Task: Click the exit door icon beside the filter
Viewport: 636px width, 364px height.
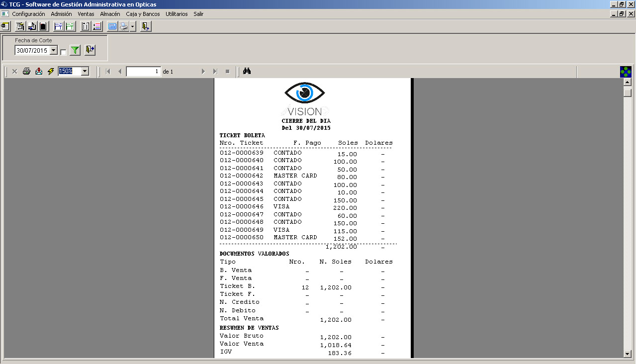Action: tap(90, 50)
